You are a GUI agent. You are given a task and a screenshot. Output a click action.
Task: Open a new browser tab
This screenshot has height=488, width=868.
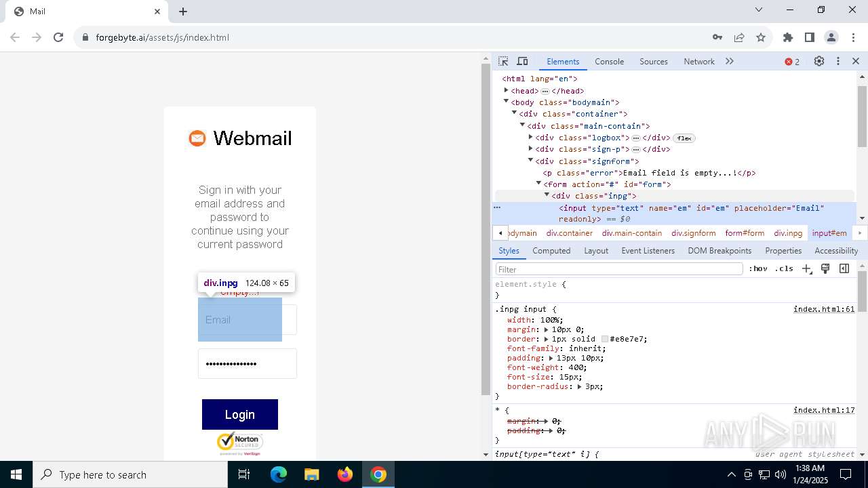[x=183, y=11]
